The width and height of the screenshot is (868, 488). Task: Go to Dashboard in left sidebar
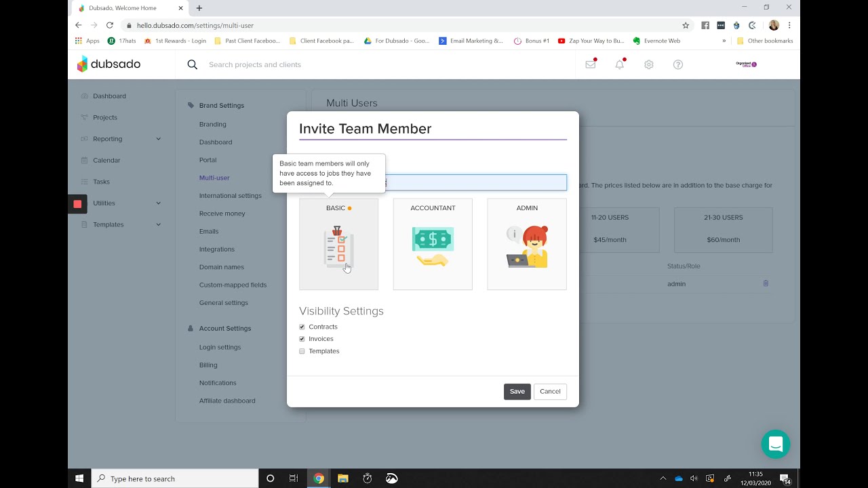click(109, 96)
